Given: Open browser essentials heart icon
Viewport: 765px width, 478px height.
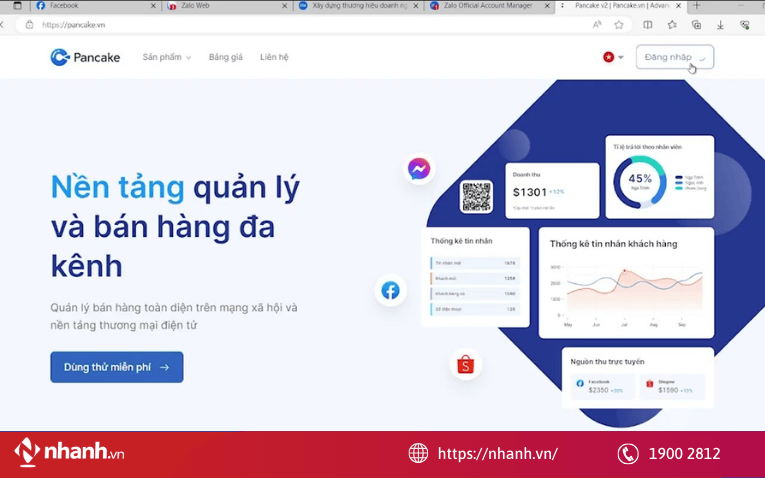Looking at the screenshot, I should click(x=745, y=24).
